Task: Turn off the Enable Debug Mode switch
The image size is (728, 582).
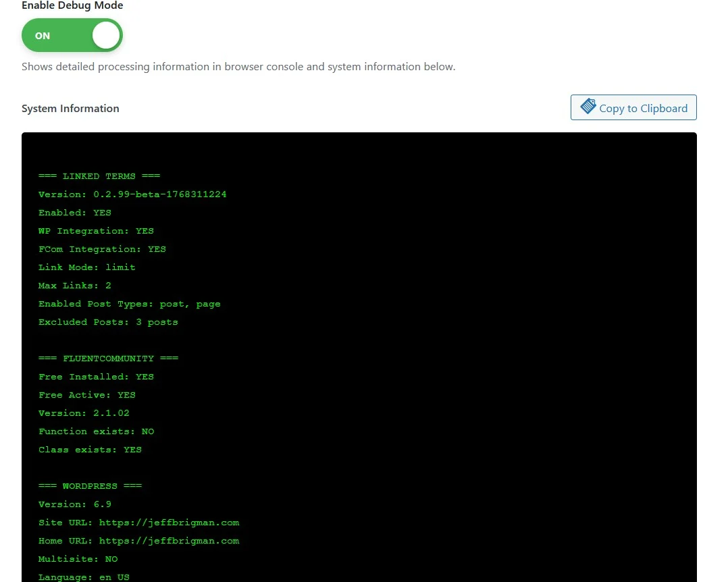Action: pos(72,35)
